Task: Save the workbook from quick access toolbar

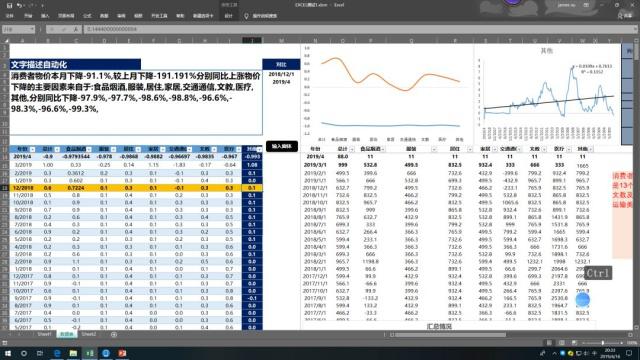Action: [x=9, y=6]
